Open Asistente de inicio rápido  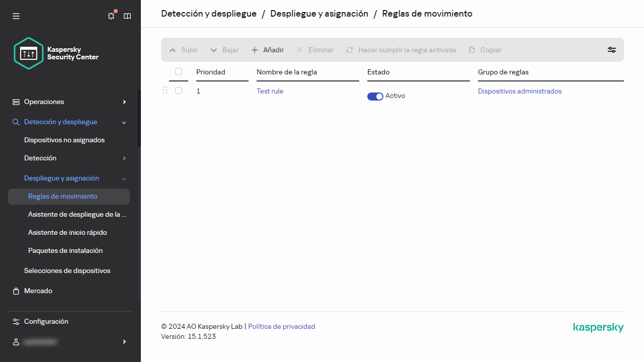67,233
